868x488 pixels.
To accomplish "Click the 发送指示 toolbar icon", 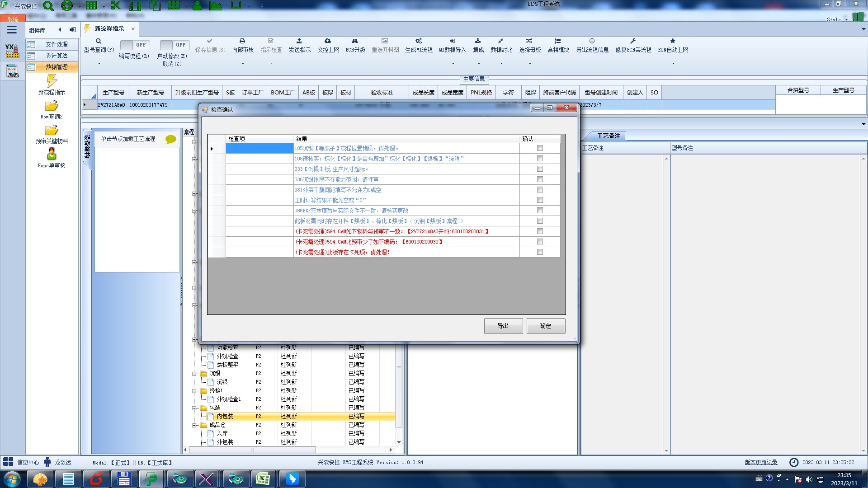I will (x=299, y=41).
